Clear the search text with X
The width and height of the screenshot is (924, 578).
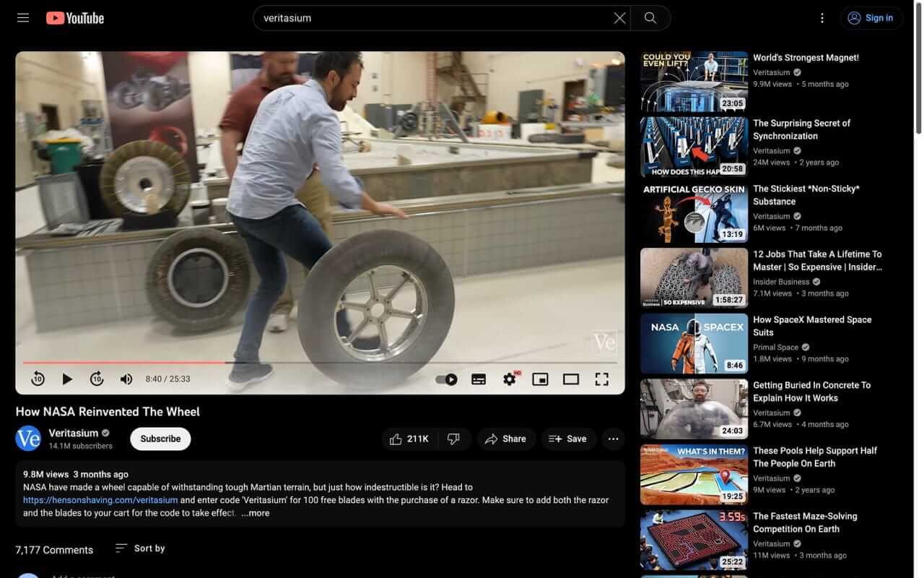[x=619, y=18]
